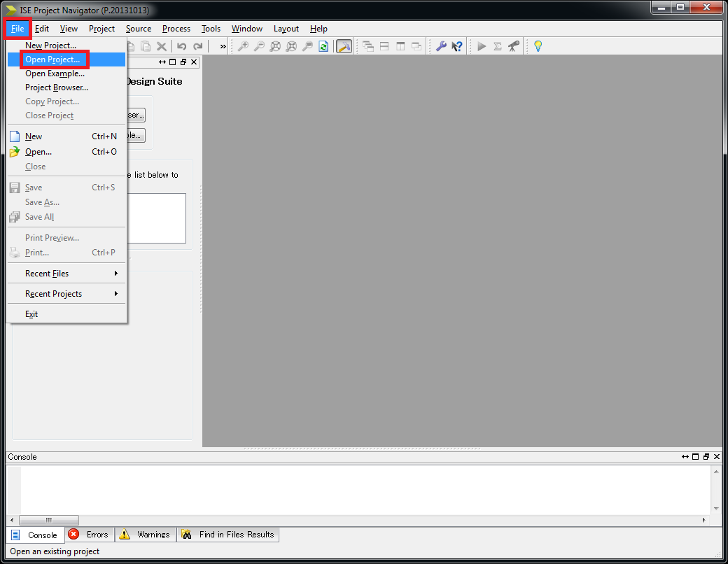This screenshot has height=564, width=728.
Task: Click the Zoom To Selected icon
Action: point(292,46)
